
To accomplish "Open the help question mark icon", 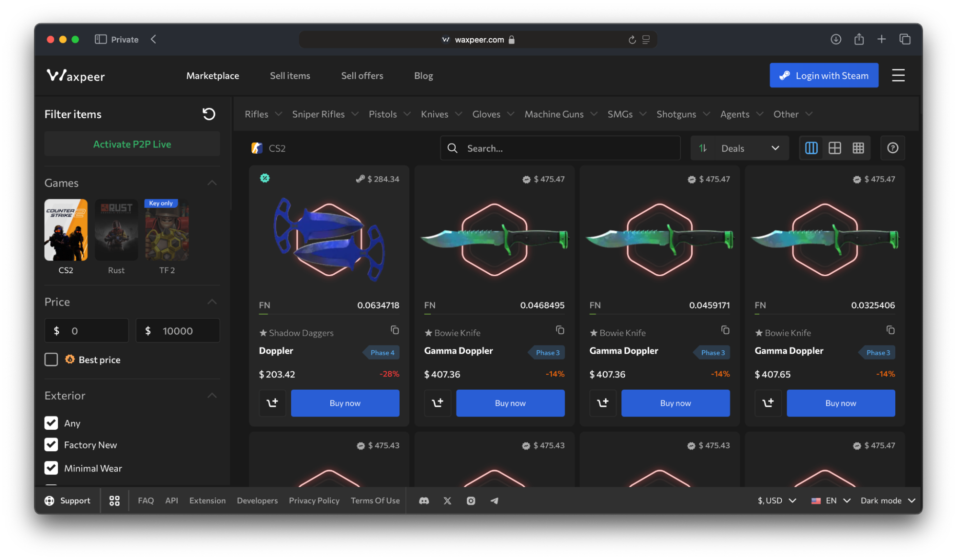I will [892, 148].
